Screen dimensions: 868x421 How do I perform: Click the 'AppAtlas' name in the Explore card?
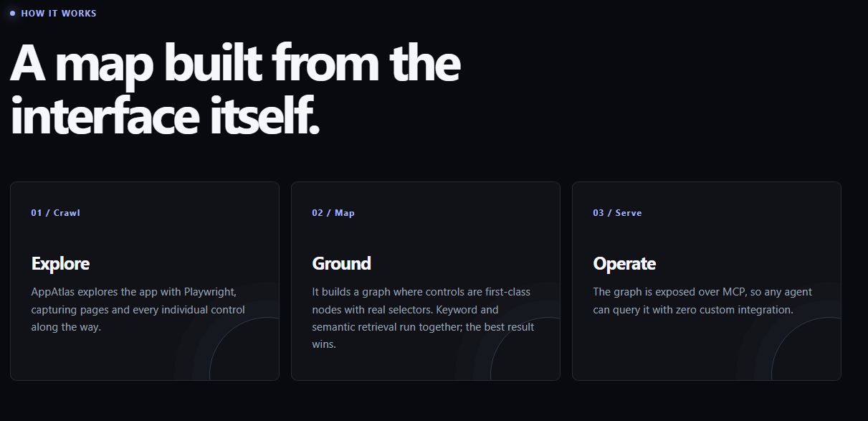point(53,293)
